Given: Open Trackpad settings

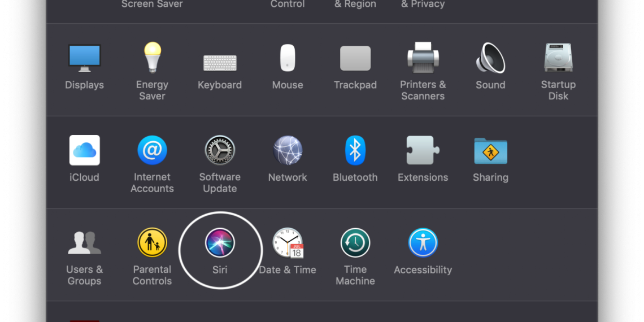Looking at the screenshot, I should point(355,59).
